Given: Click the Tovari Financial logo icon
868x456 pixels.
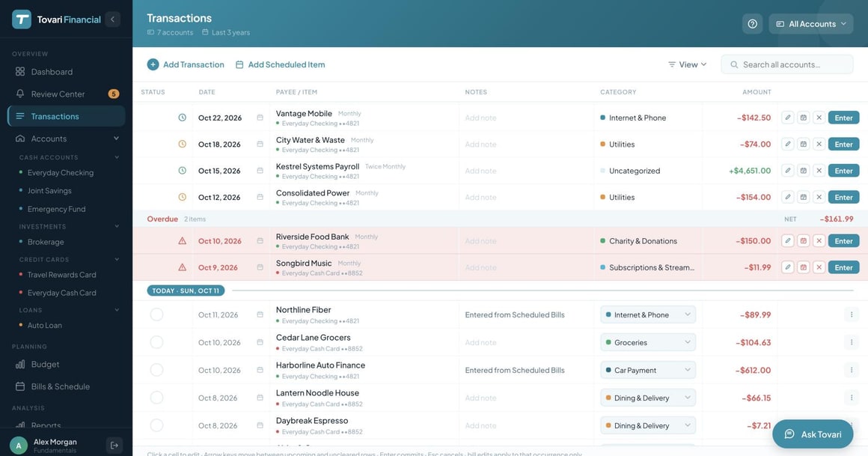Looking at the screenshot, I should (22, 19).
